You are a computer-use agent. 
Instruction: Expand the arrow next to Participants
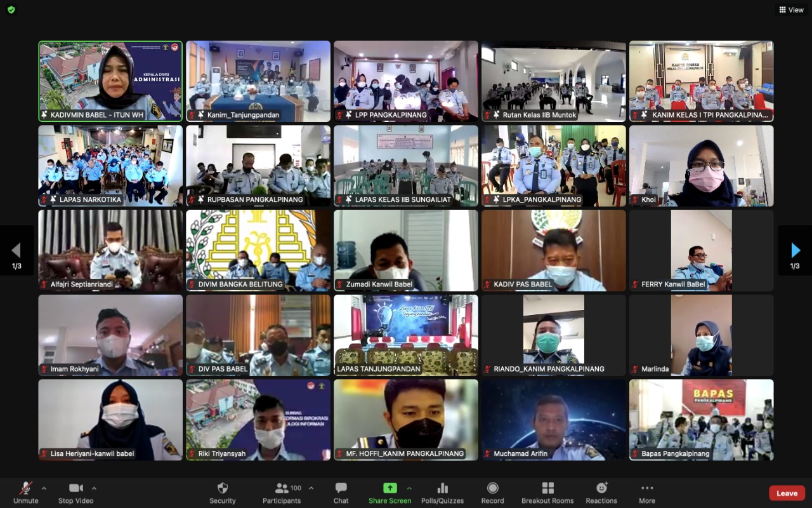[311, 488]
